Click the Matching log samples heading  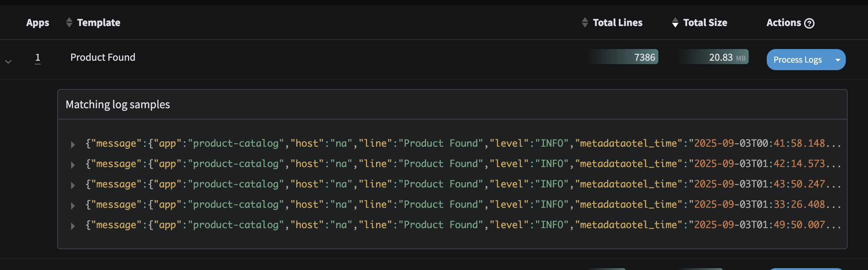(118, 104)
